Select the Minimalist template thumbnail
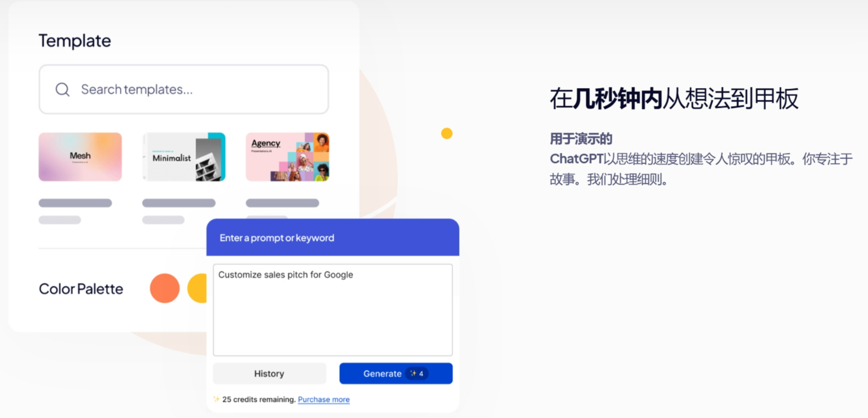868x418 pixels. click(x=184, y=157)
